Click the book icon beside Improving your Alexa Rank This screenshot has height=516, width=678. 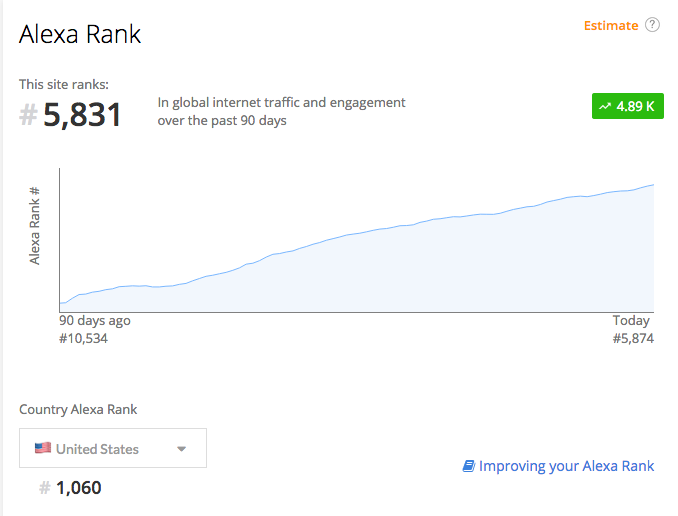pyautogui.click(x=468, y=466)
